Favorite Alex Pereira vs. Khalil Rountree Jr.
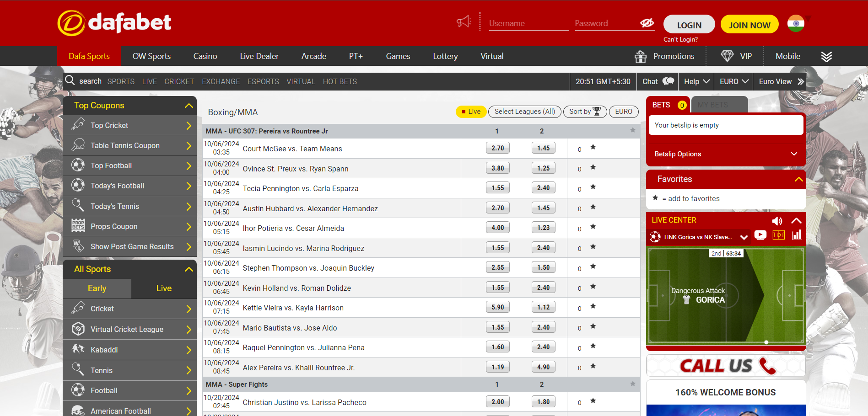 tap(593, 366)
